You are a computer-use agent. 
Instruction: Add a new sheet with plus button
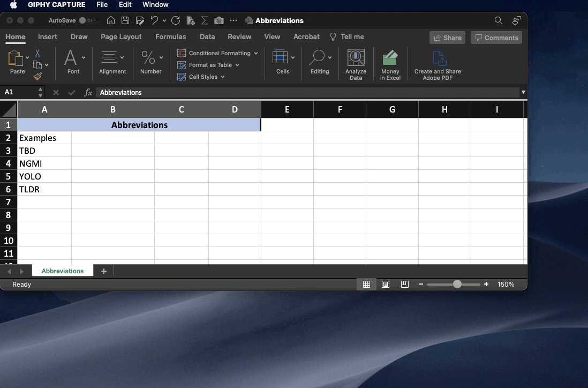[x=104, y=271]
